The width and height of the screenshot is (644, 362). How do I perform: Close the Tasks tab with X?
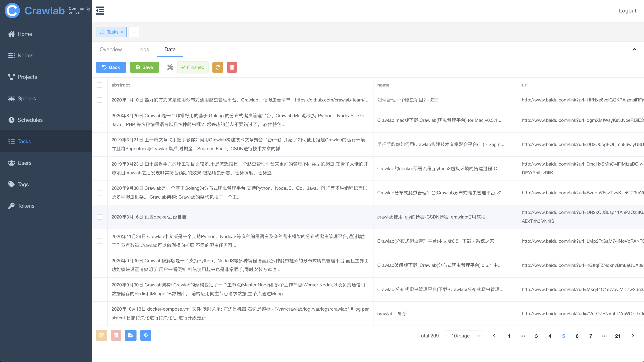[x=122, y=32]
